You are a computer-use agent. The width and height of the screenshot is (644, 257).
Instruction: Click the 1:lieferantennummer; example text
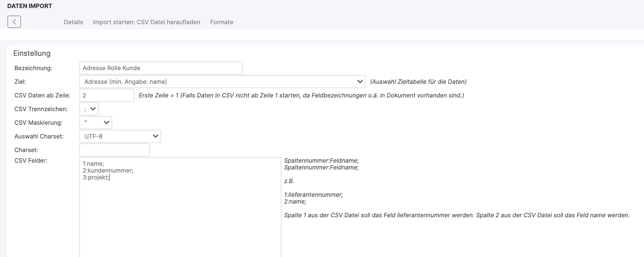313,195
